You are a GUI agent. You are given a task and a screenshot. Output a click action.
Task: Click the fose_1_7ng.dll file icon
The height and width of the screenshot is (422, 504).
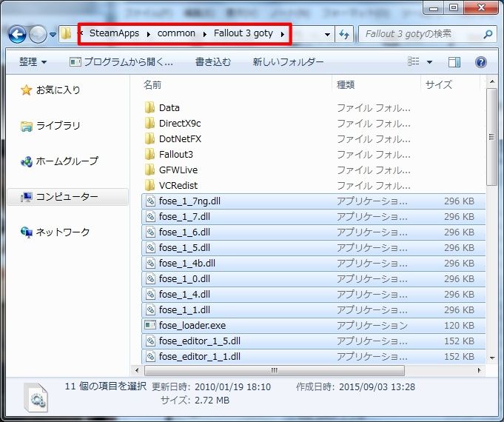[x=150, y=201]
